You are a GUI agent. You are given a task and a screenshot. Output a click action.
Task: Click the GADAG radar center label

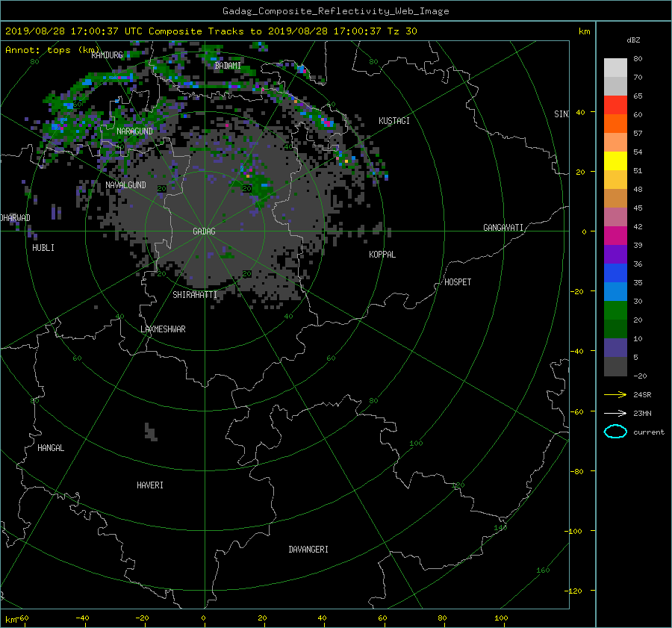204,231
